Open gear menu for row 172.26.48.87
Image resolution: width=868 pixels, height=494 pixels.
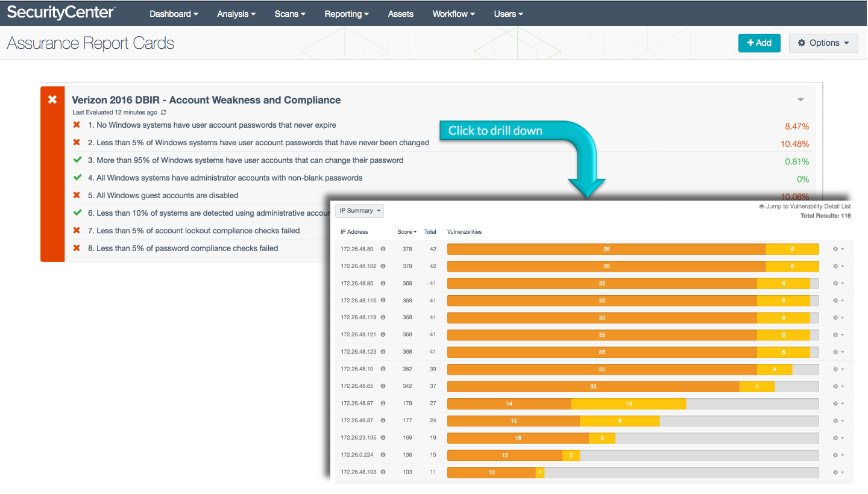838,421
